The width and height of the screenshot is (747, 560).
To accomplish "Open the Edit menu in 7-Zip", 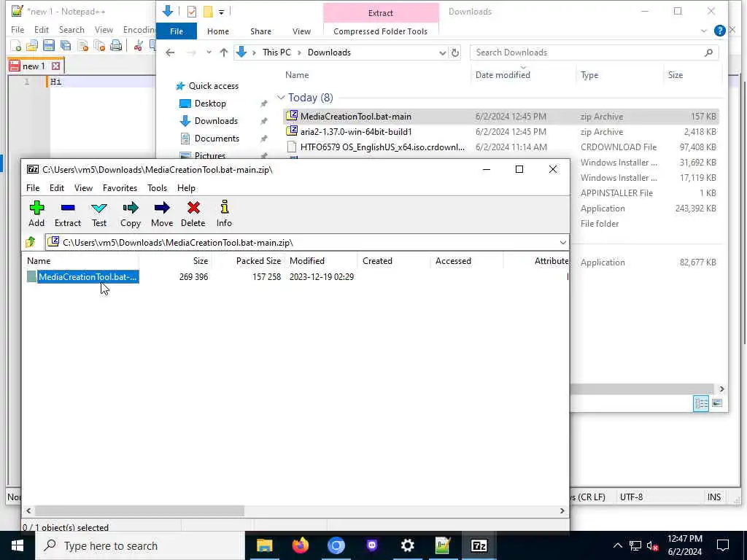I will coord(57,188).
